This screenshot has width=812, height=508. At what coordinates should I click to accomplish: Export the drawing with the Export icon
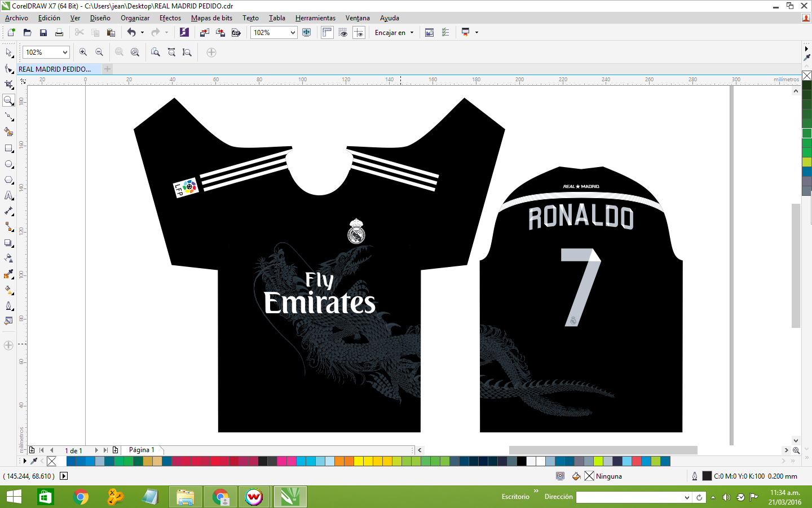pyautogui.click(x=220, y=33)
